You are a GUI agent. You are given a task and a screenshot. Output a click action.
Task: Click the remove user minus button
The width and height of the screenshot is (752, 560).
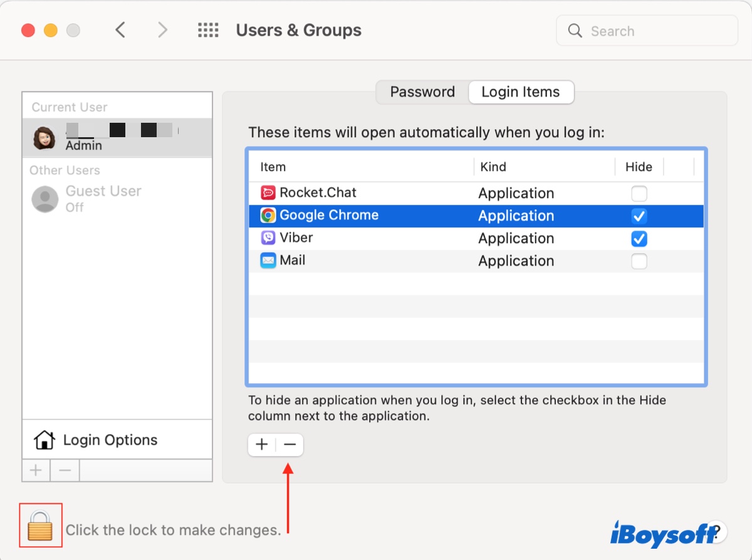[65, 470]
